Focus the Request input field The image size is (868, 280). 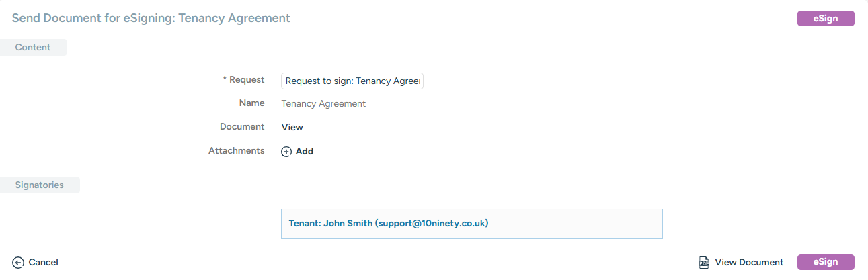352,81
